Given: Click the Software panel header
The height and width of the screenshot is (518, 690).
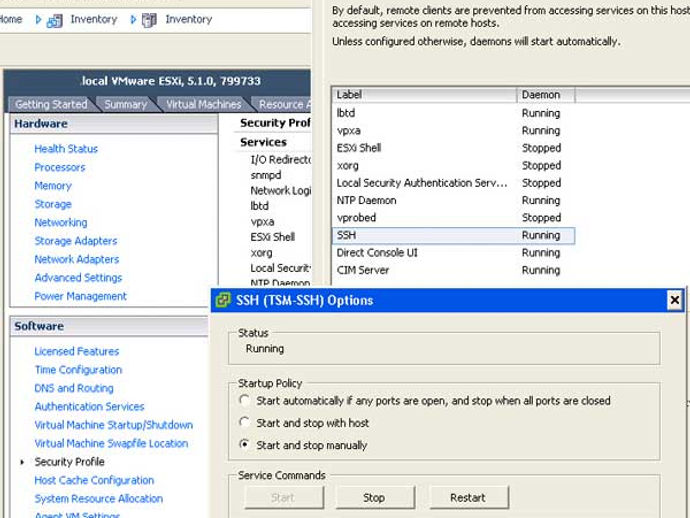Looking at the screenshot, I should 109,326.
